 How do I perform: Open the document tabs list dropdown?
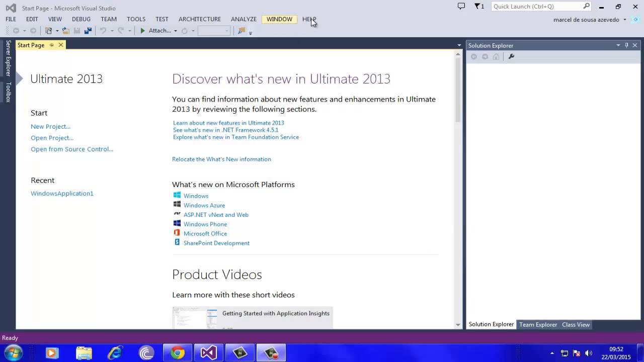[459, 45]
